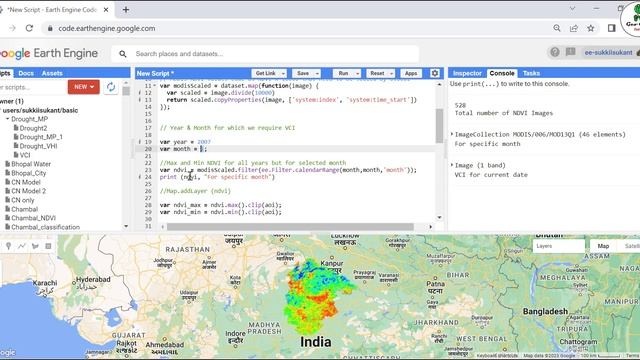The height and width of the screenshot is (360, 640).
Task: Open the feedback icon next to help
Action: point(570,52)
